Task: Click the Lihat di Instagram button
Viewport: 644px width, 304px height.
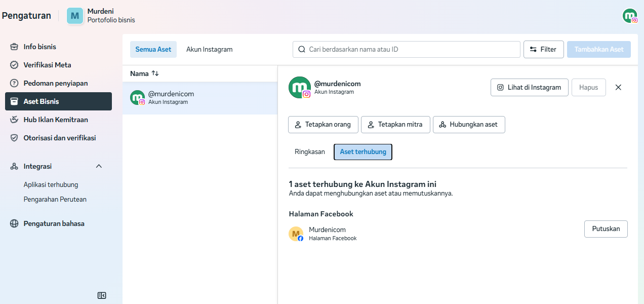Action: pyautogui.click(x=529, y=87)
